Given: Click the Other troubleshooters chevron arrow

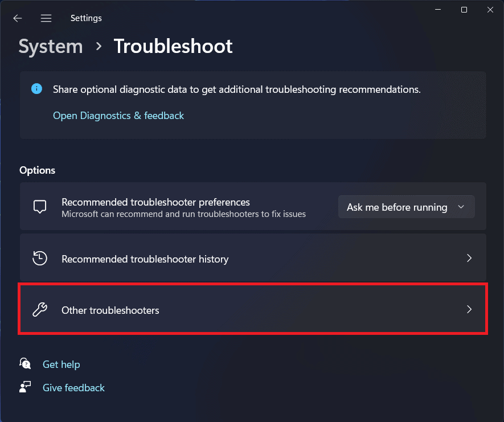Looking at the screenshot, I should (x=469, y=310).
